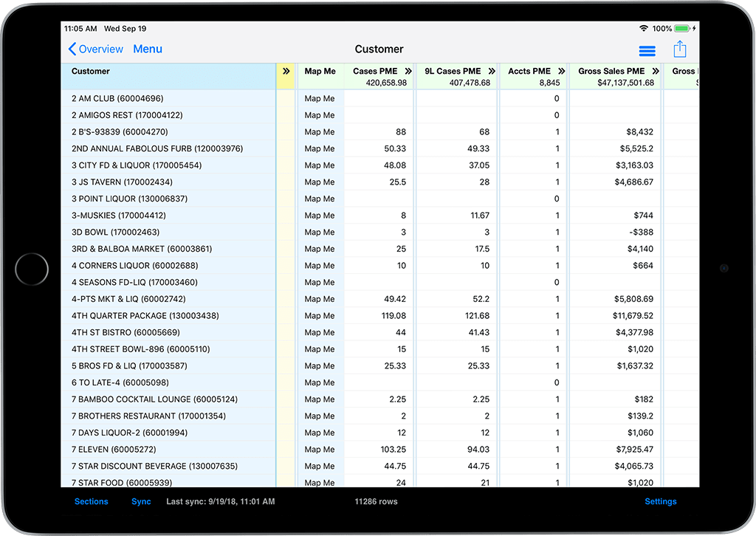
Task: Expand the Accts PME column chevron
Action: (561, 72)
